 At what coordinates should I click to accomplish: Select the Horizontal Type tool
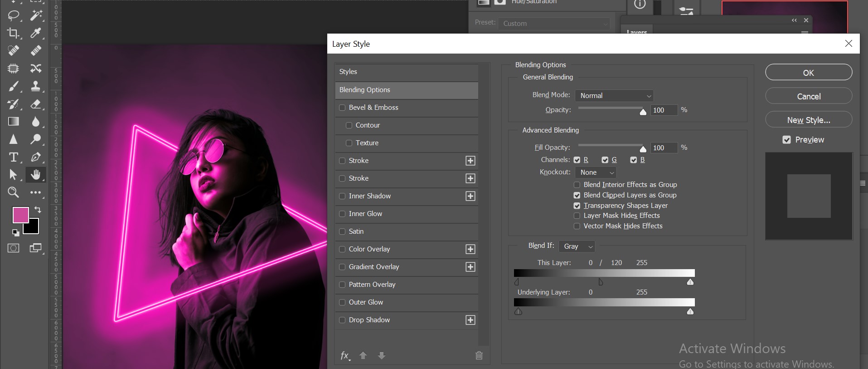pyautogui.click(x=13, y=157)
